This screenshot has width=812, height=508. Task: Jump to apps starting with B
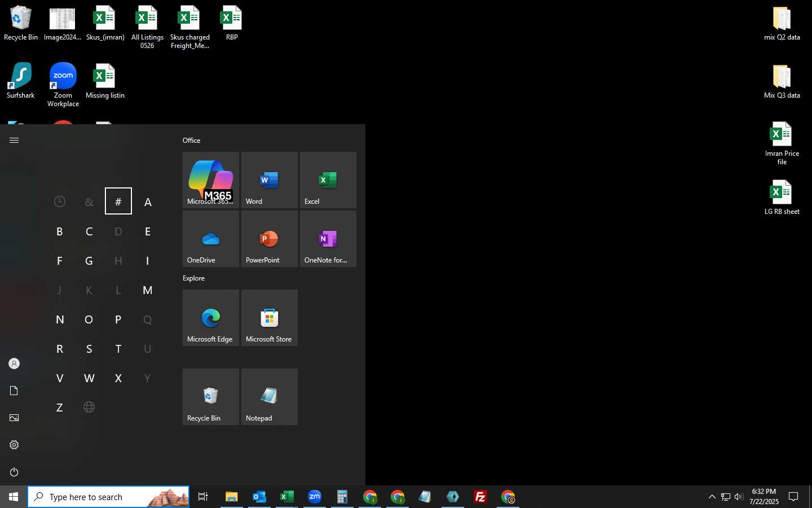pos(60,231)
